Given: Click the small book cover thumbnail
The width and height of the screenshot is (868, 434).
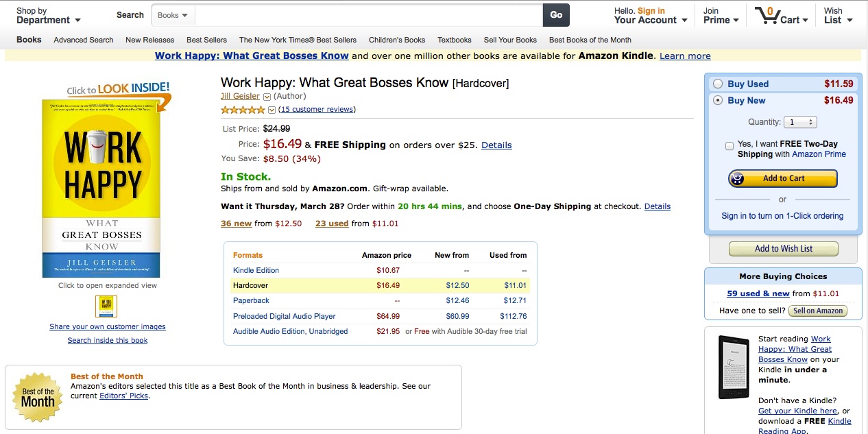Looking at the screenshot, I should pyautogui.click(x=106, y=306).
